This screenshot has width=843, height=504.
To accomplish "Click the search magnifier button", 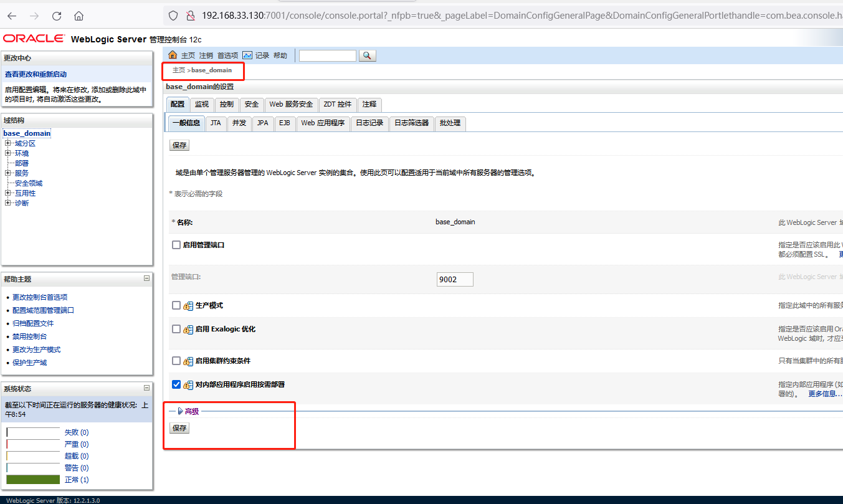I will pyautogui.click(x=367, y=55).
